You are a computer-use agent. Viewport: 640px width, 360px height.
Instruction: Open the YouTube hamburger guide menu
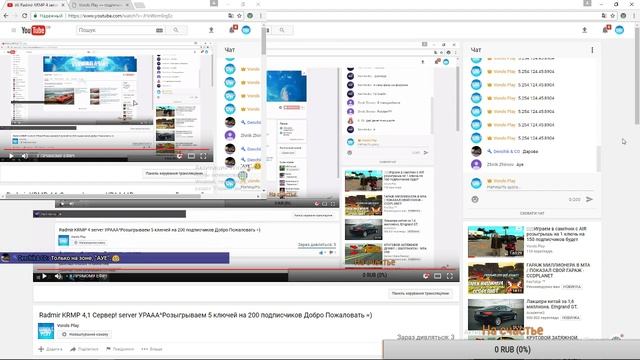(13, 30)
